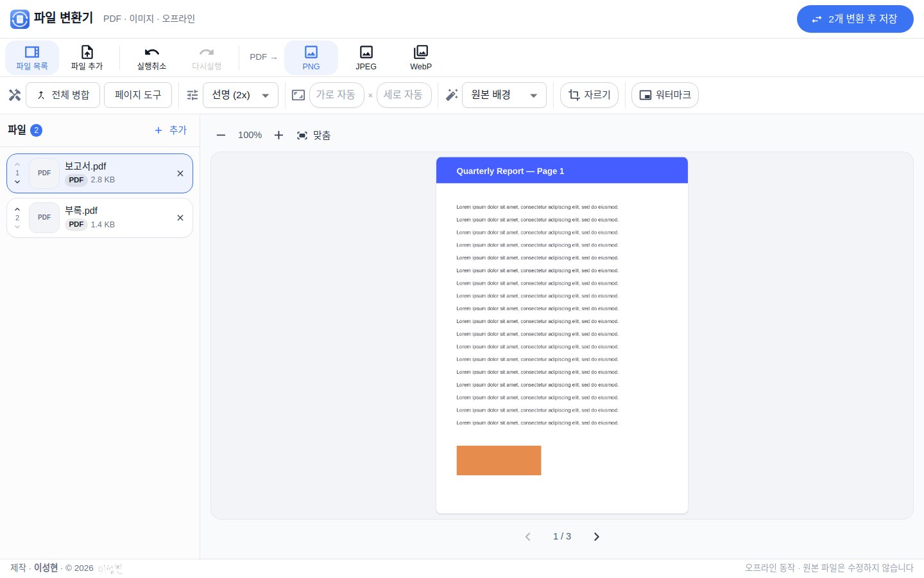Screen dimensions: 924x578
Task: Click the 2개 변환 후 저장 button
Action: pos(855,19)
